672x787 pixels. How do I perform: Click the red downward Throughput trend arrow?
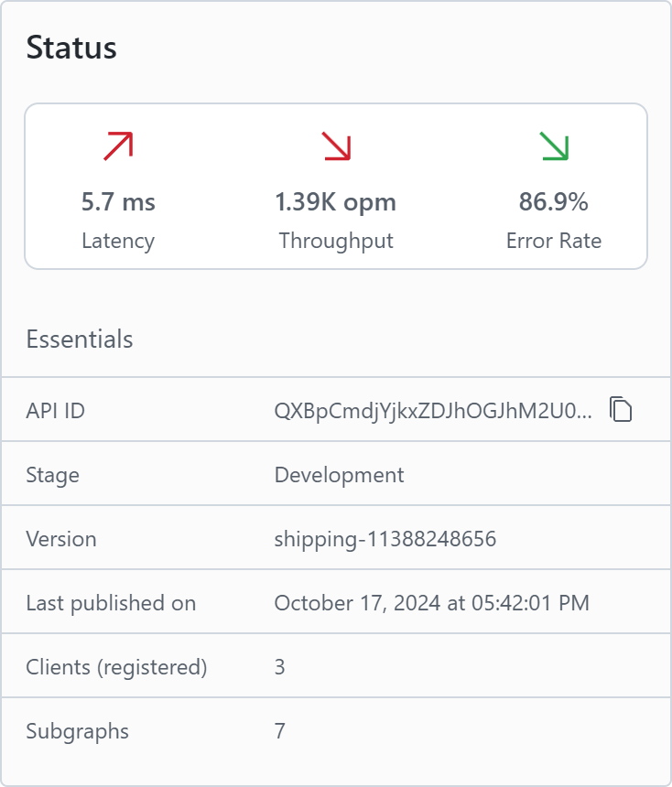(x=336, y=146)
